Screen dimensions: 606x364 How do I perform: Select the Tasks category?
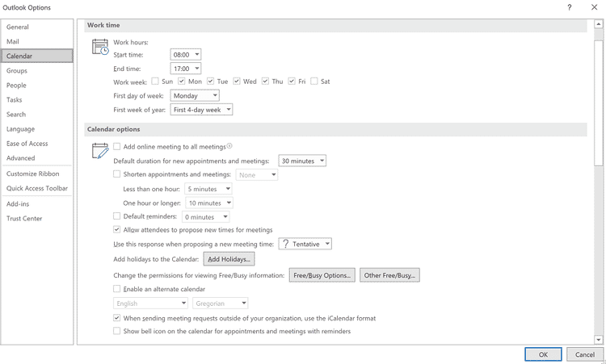click(36, 99)
